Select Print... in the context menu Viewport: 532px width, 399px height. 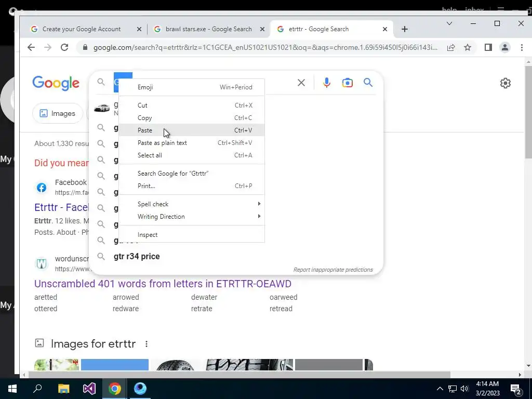pos(192,186)
